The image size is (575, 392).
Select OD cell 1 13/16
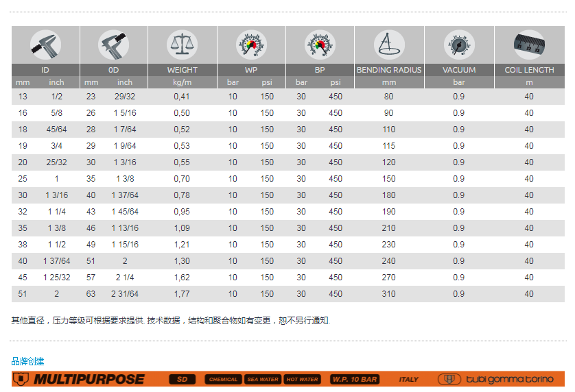pos(125,228)
